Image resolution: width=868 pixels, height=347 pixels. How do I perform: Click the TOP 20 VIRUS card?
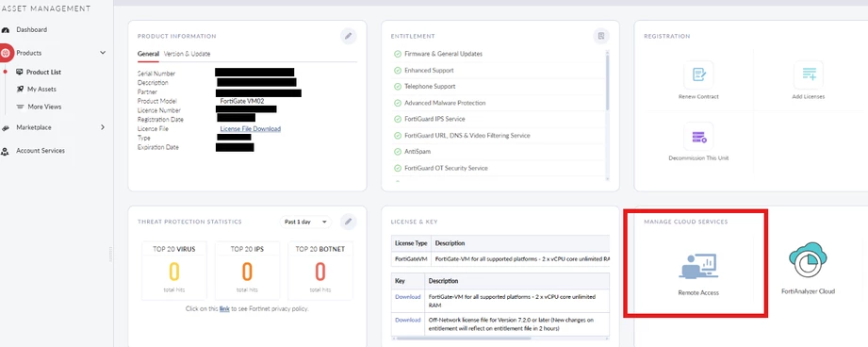173,271
